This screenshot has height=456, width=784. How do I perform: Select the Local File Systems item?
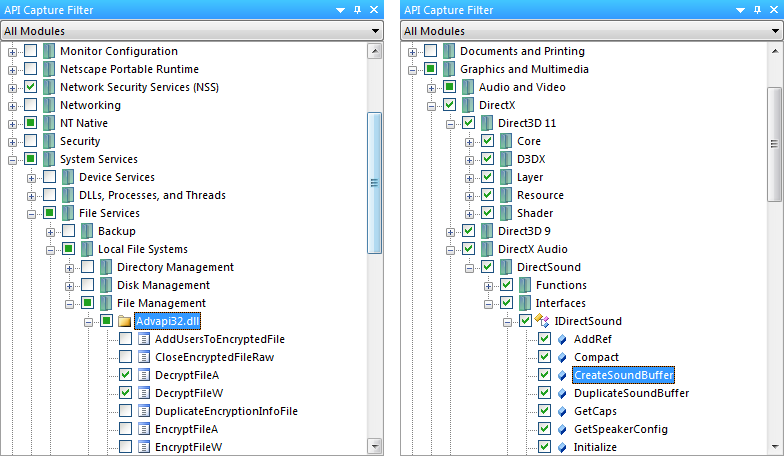[x=142, y=249]
